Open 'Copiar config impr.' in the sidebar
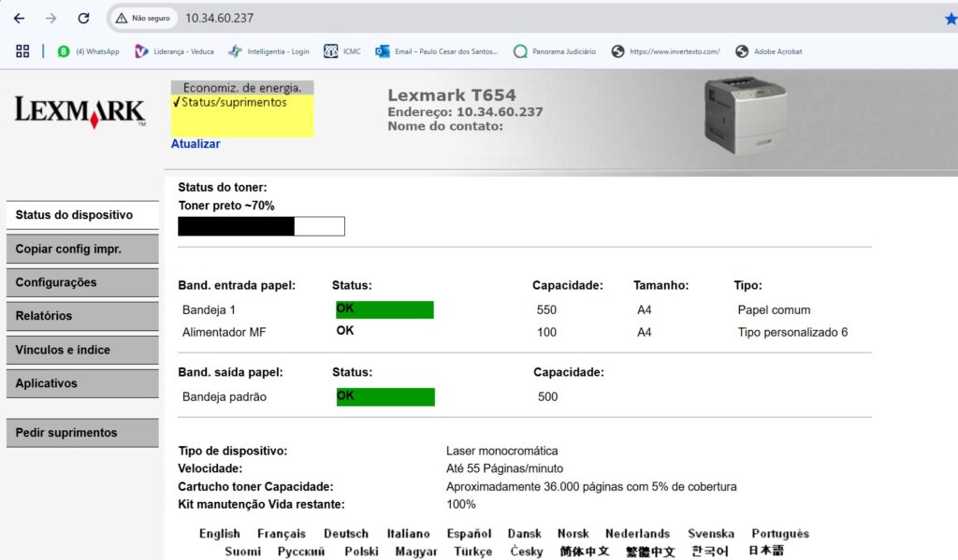Screen dimensions: 958x560 pos(82,250)
